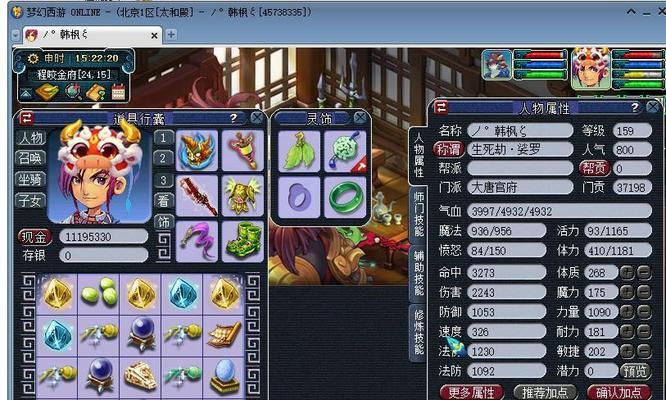Collapse the top-left time panel arrow

tap(26, 93)
